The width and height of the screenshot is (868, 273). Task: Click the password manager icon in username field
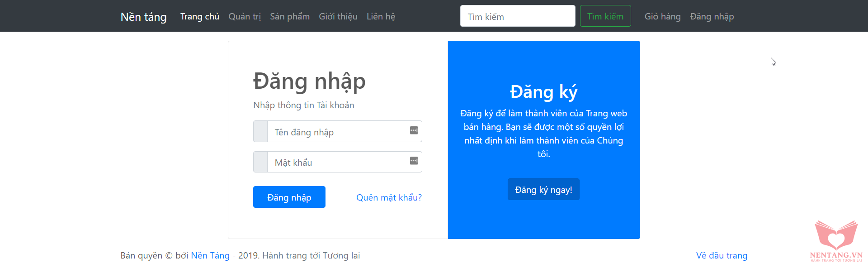pyautogui.click(x=414, y=130)
